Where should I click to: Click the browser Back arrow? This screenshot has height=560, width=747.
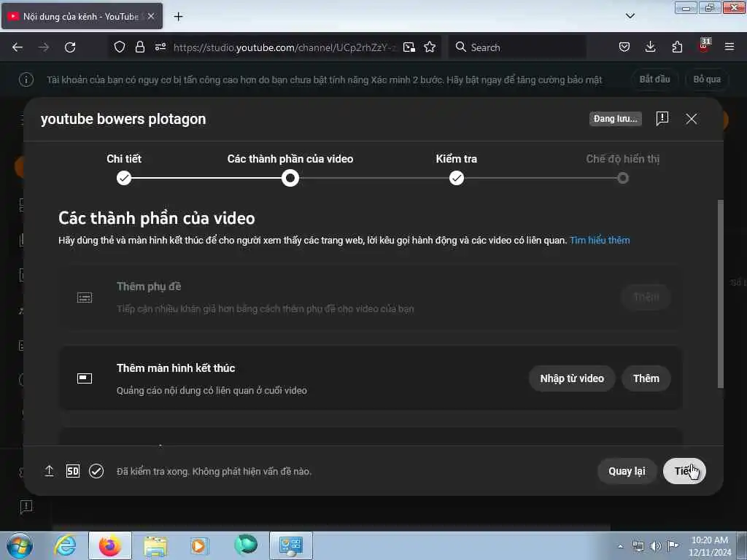pos(18,47)
